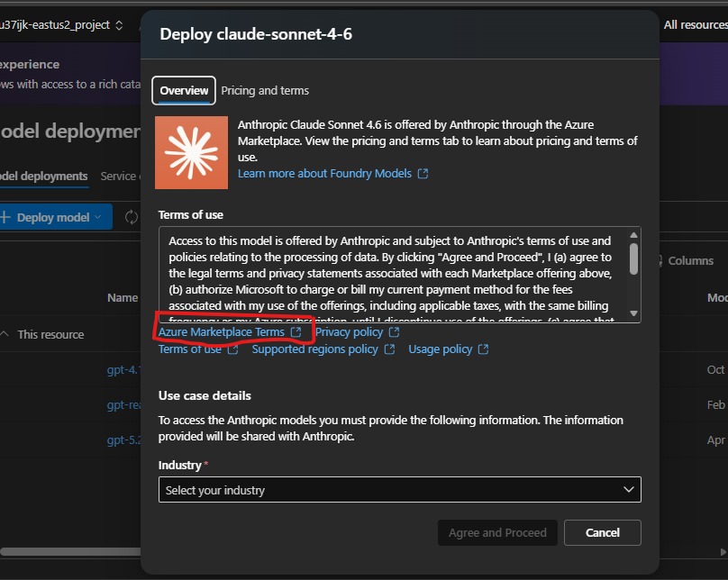Click chevron arrow of the Industry combo box
Image resolution: width=728 pixels, height=580 pixels.
pos(629,490)
